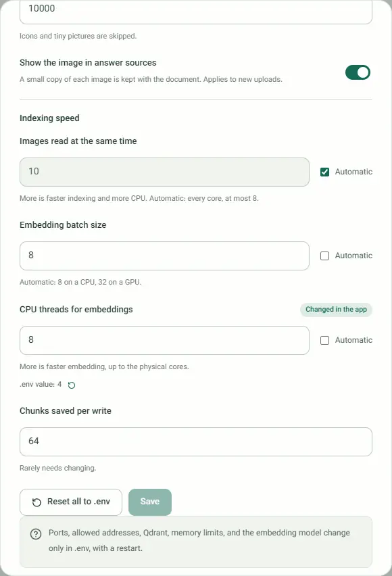Screen dimensions: 392x576
Task: Click 'More is faster embedding, up to the physical cores.'
Action: (x=104, y=366)
